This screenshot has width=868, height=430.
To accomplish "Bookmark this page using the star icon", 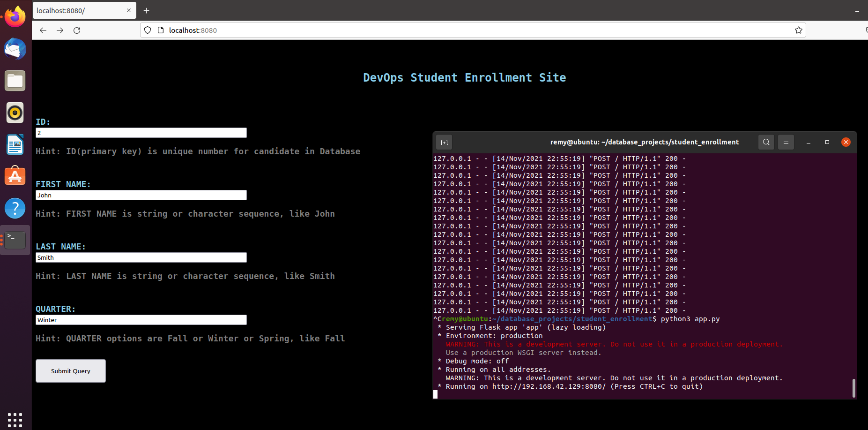I will click(x=798, y=30).
